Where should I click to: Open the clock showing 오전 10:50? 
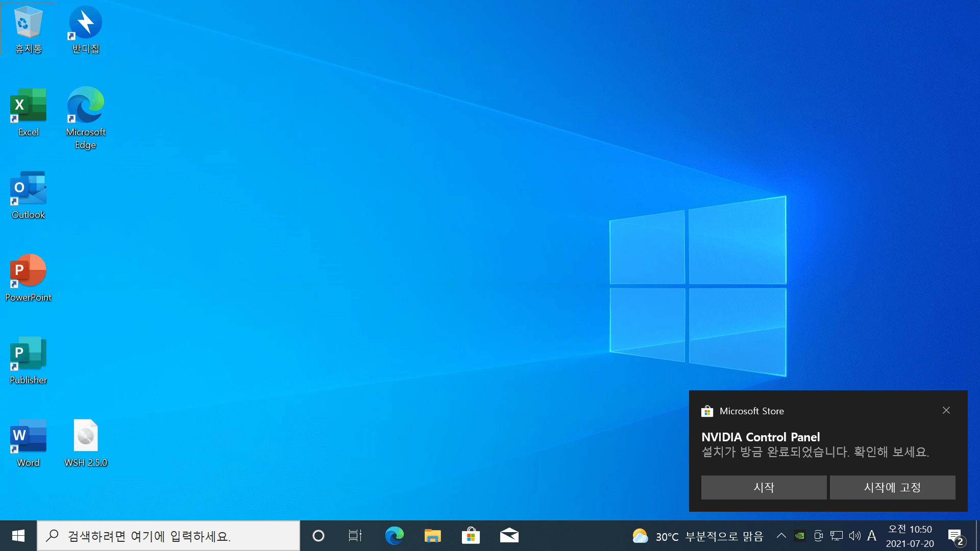point(910,536)
